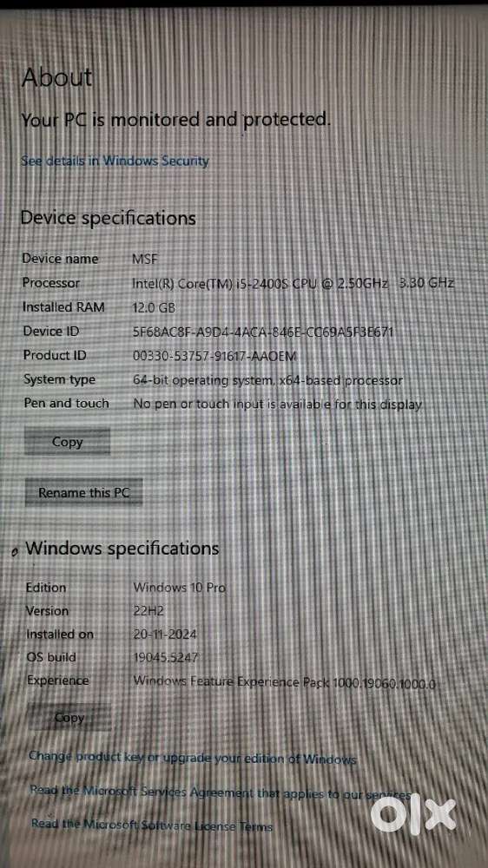Screen dimensions: 488x868
Task: Open the See details in Windows Security link
Action: 115,161
